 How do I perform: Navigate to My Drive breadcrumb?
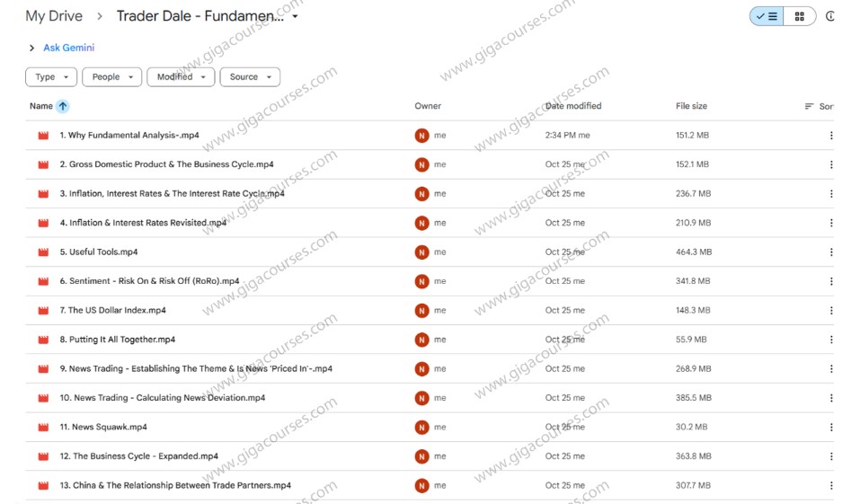(x=54, y=16)
